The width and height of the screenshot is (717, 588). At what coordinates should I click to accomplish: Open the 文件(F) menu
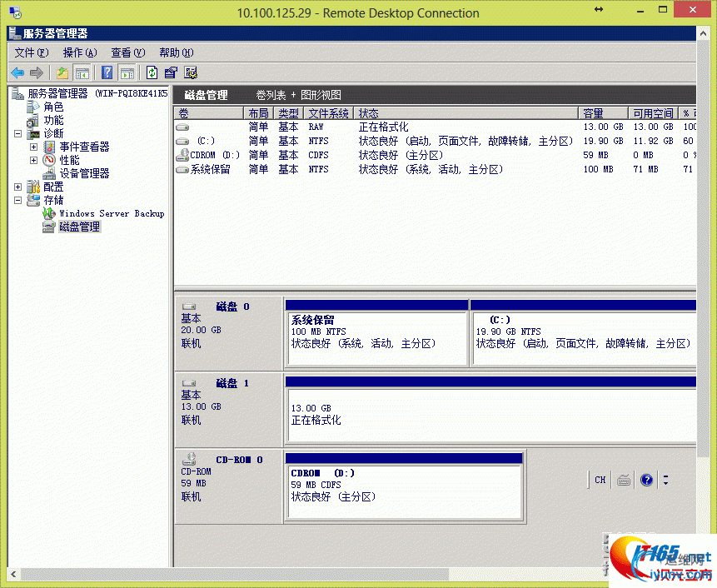coord(32,52)
